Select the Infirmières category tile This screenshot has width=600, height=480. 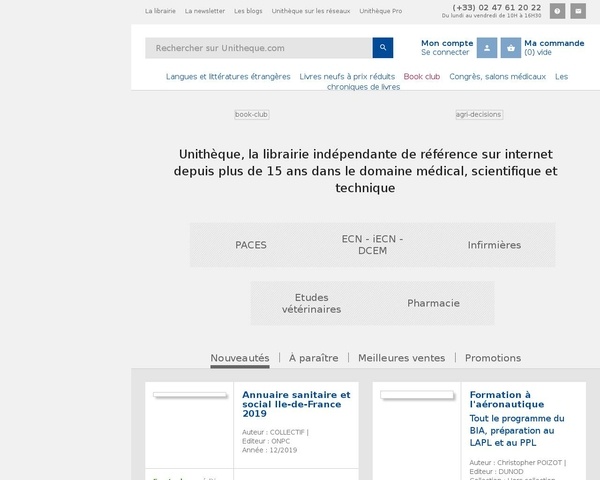click(x=494, y=245)
